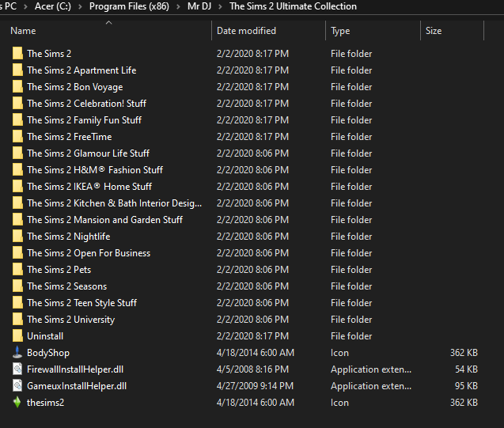
Task: Expand breadcrumb chevron after Acer (C:)
Action: (x=80, y=6)
